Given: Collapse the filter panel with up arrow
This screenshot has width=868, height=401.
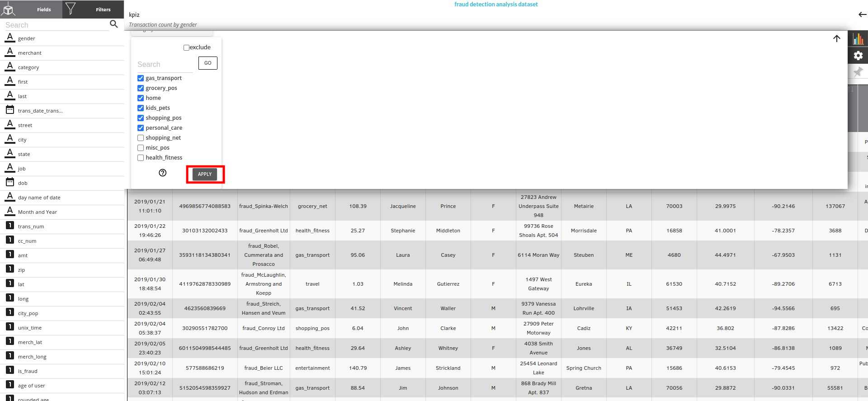Looking at the screenshot, I should [837, 38].
